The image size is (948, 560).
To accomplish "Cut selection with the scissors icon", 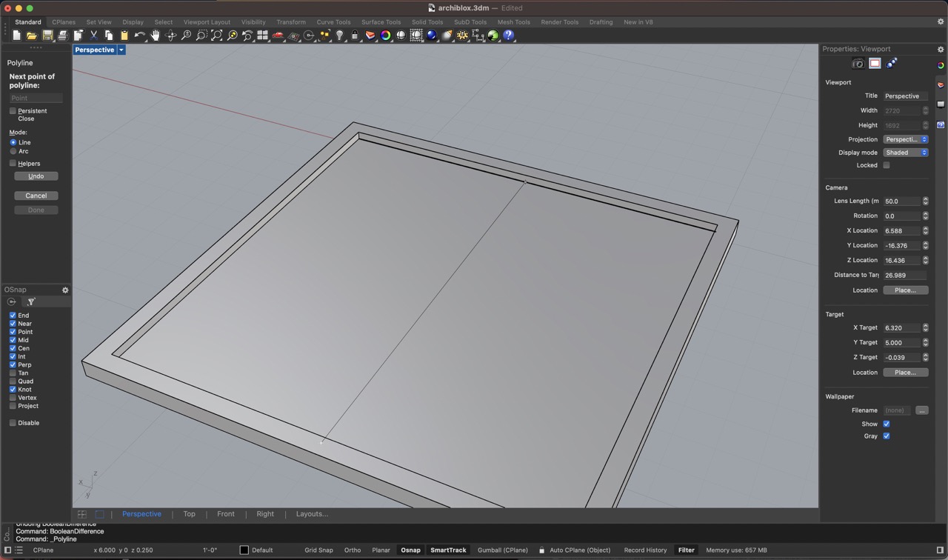I will coord(93,36).
